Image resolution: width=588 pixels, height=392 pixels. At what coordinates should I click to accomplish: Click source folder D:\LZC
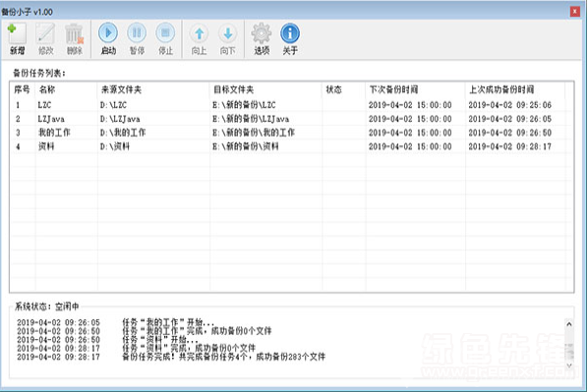tap(113, 105)
